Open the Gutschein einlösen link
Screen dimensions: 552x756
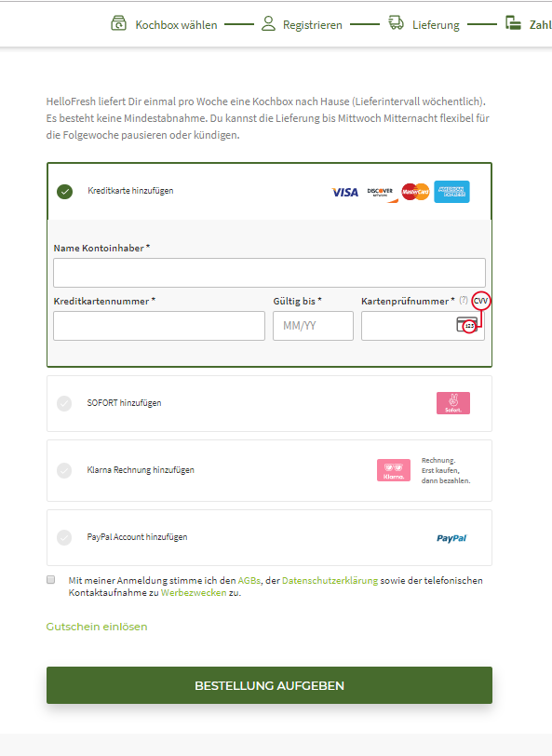tap(97, 627)
